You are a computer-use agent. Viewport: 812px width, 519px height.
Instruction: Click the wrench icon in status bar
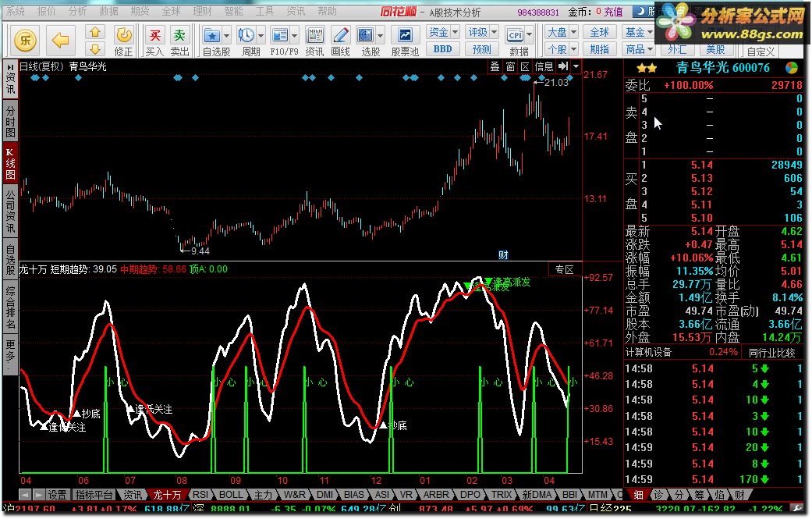coord(798,508)
